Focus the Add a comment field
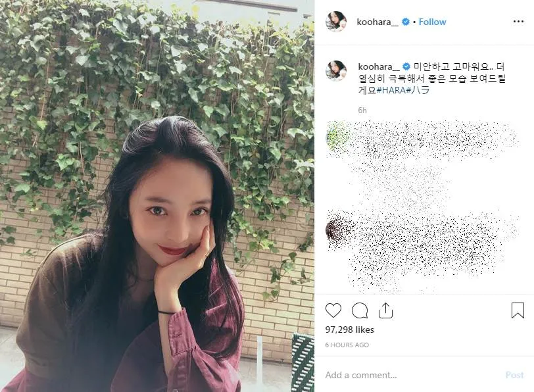Image resolution: width=534 pixels, height=392 pixels. point(408,375)
